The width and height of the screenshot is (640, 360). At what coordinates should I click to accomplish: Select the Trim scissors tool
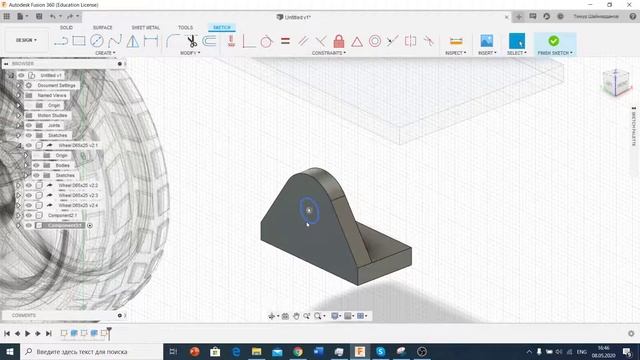[191, 41]
